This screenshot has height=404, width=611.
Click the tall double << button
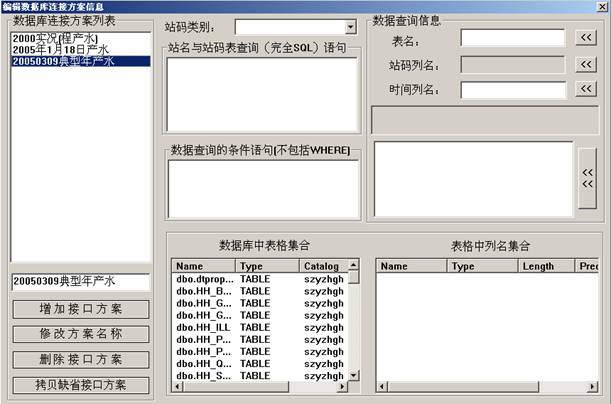(587, 177)
